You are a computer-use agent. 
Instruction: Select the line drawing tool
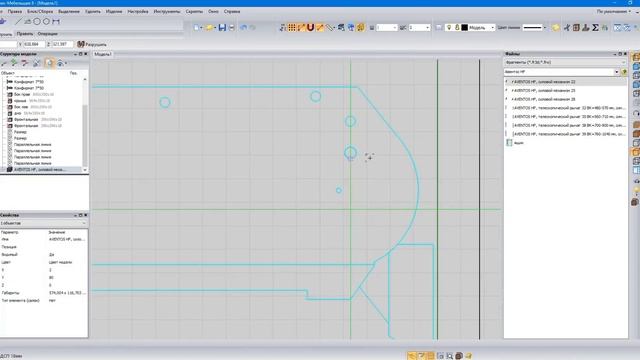coord(18,21)
